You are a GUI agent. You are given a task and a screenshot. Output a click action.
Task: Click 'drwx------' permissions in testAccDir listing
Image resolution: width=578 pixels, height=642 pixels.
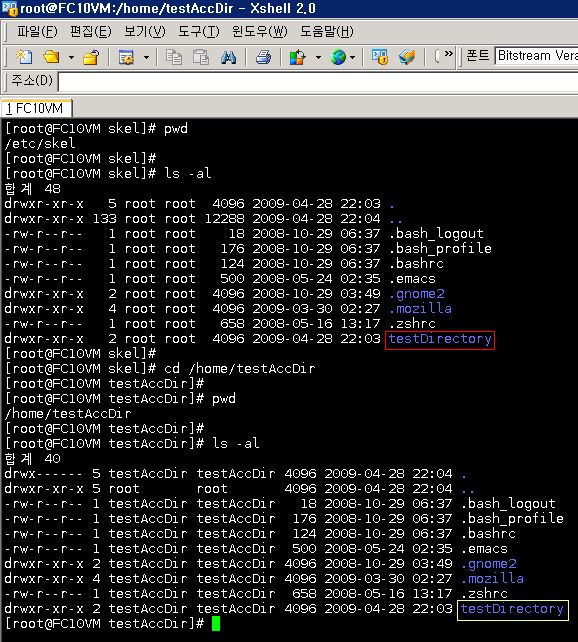point(43,474)
